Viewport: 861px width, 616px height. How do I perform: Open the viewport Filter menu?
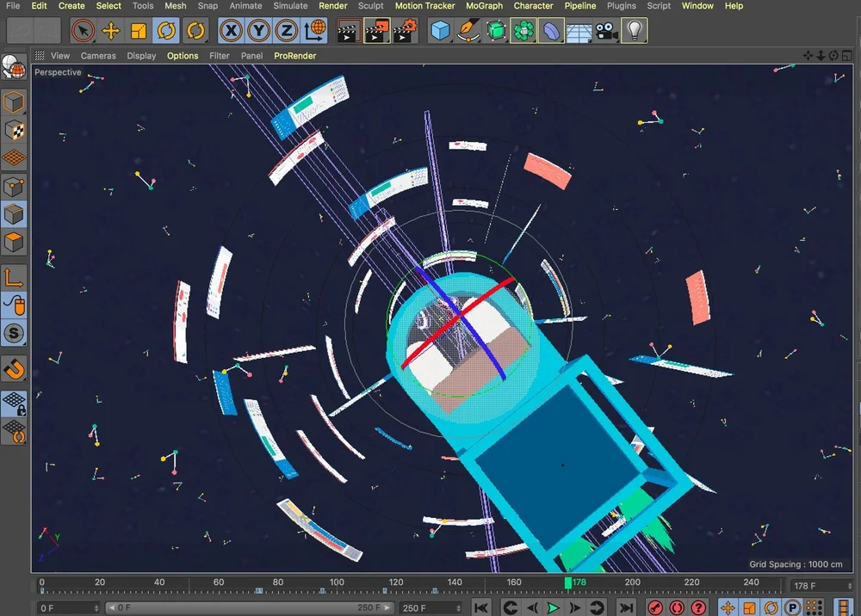click(x=220, y=56)
